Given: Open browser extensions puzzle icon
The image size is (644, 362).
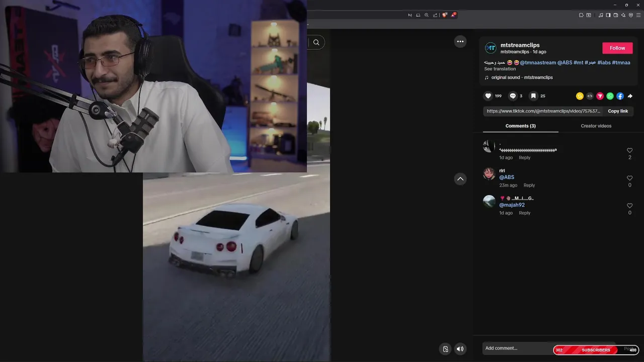Looking at the screenshot, I should 581,15.
